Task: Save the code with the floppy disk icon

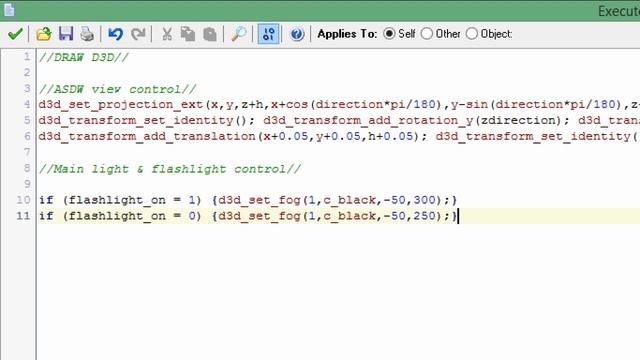Action: pyautogui.click(x=66, y=34)
